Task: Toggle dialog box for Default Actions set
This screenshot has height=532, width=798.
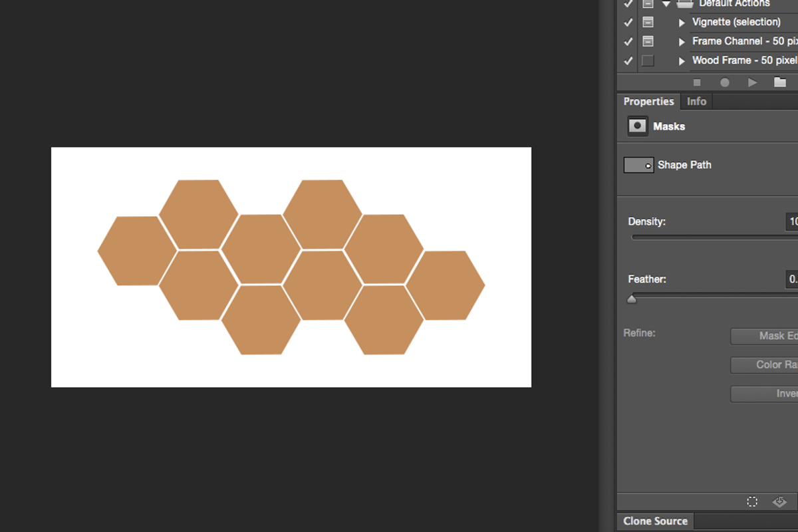Action: tap(648, 3)
